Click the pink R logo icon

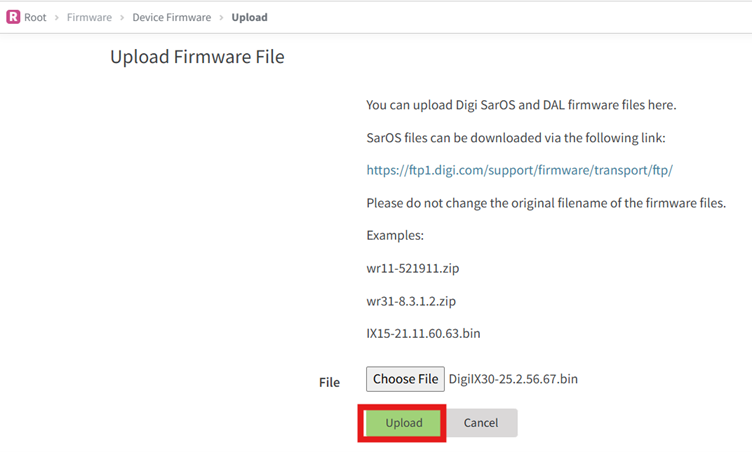pos(13,17)
